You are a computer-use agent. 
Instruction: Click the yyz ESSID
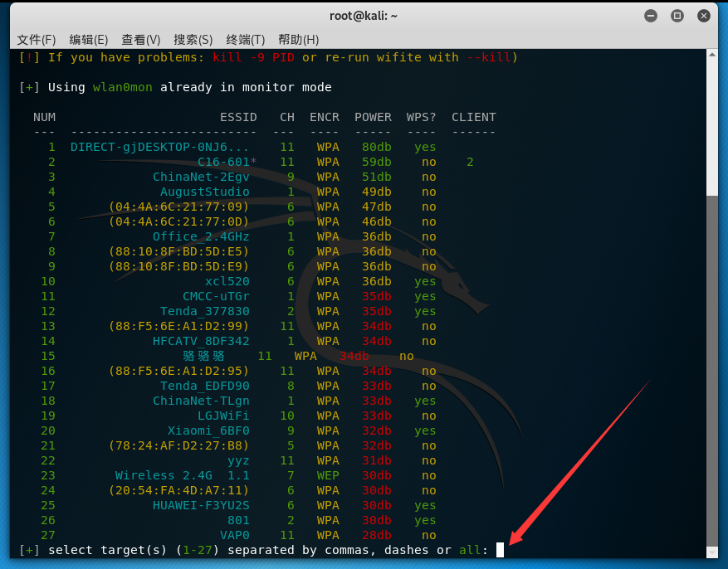point(238,461)
